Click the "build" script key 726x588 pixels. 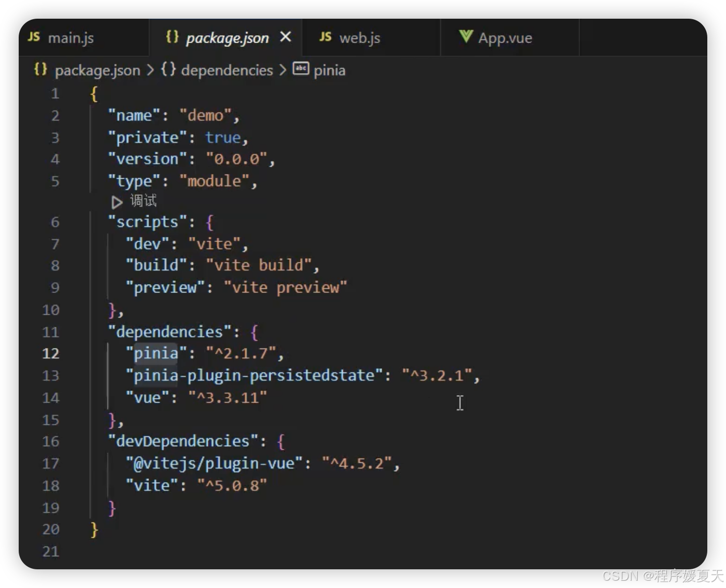click(x=156, y=265)
